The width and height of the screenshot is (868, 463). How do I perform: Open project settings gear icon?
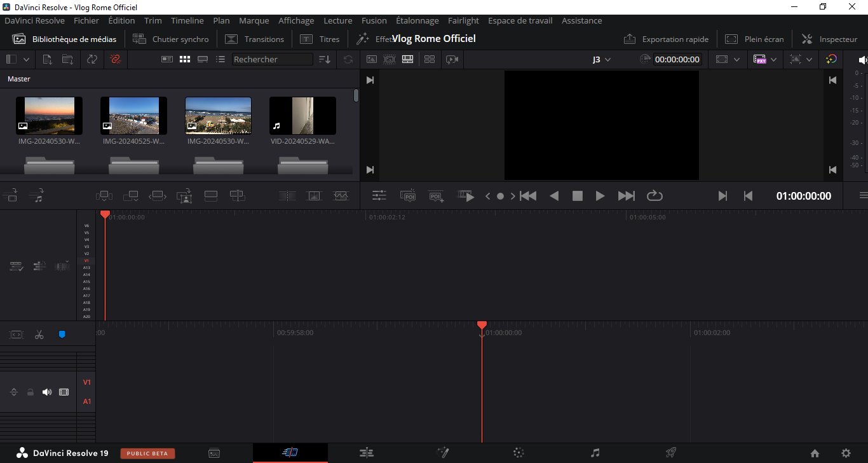coord(846,453)
